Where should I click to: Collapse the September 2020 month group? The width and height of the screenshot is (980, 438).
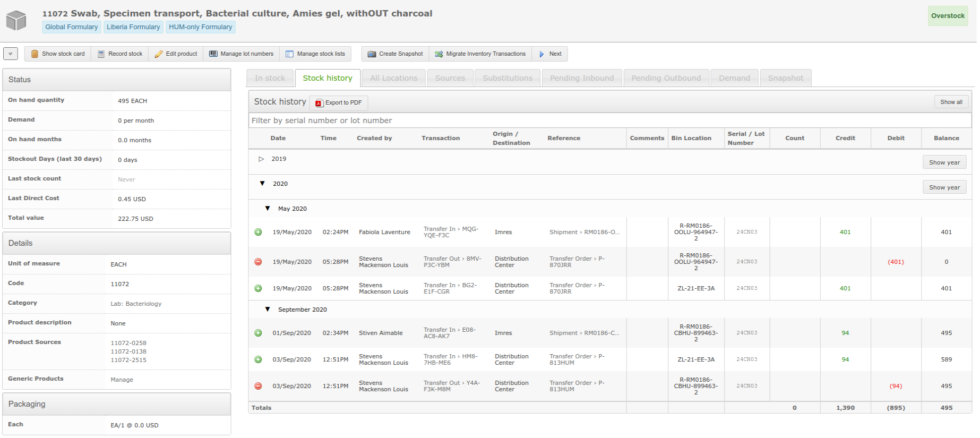coord(268,310)
